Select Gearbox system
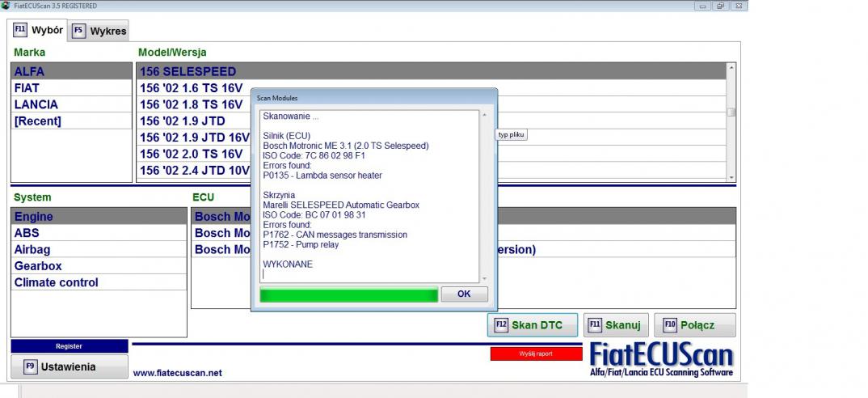Image resolution: width=868 pixels, height=398 pixels. pos(99,266)
